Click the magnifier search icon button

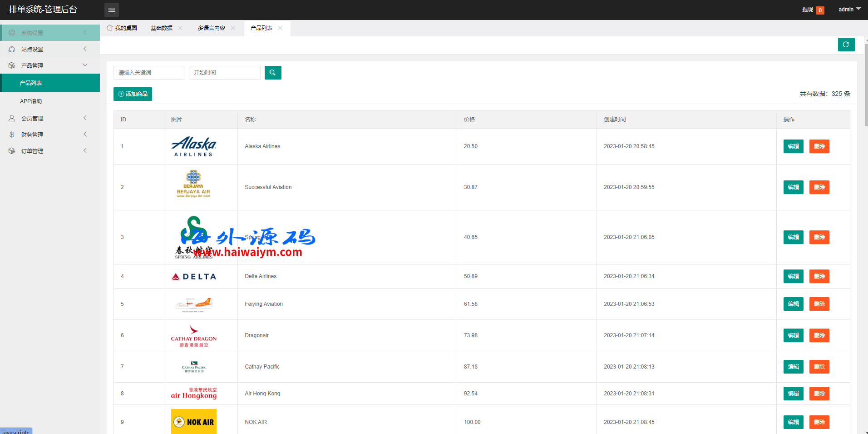pyautogui.click(x=273, y=73)
